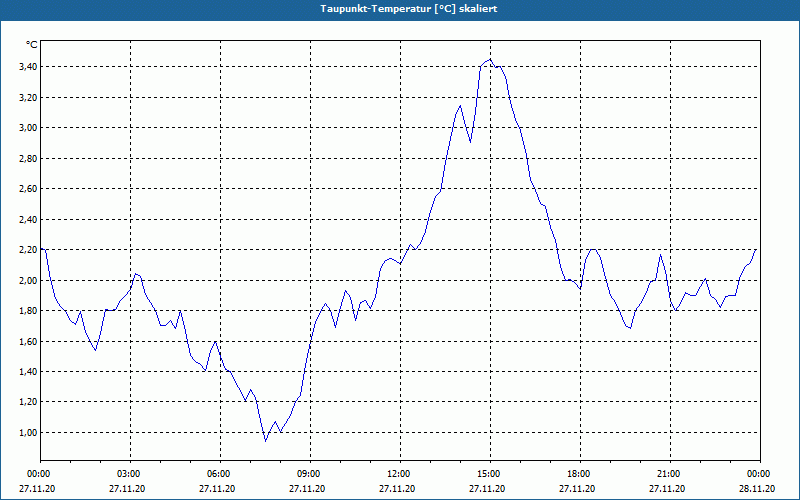Click the 3,00 y-axis value
The image size is (800, 500).
click(x=28, y=128)
